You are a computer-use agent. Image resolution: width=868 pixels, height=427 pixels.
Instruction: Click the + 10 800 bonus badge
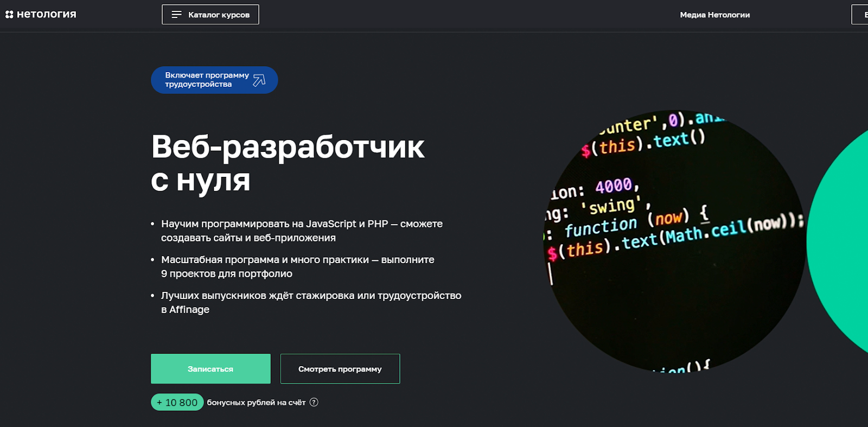pos(177,402)
